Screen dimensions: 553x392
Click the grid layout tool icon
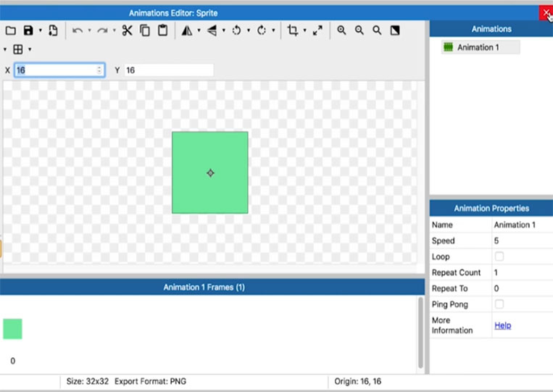coord(18,49)
